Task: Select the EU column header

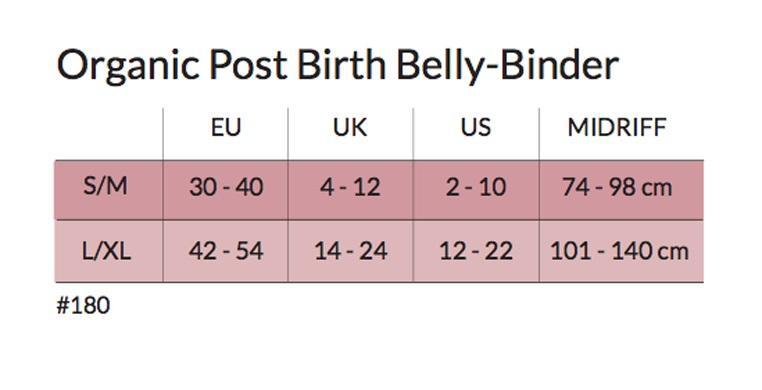Action: tap(226, 127)
